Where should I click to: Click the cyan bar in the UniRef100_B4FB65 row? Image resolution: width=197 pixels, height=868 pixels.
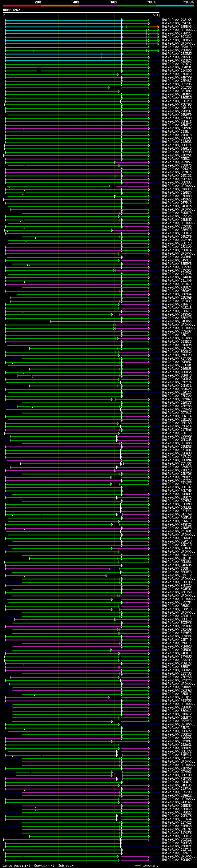[x=86, y=321]
